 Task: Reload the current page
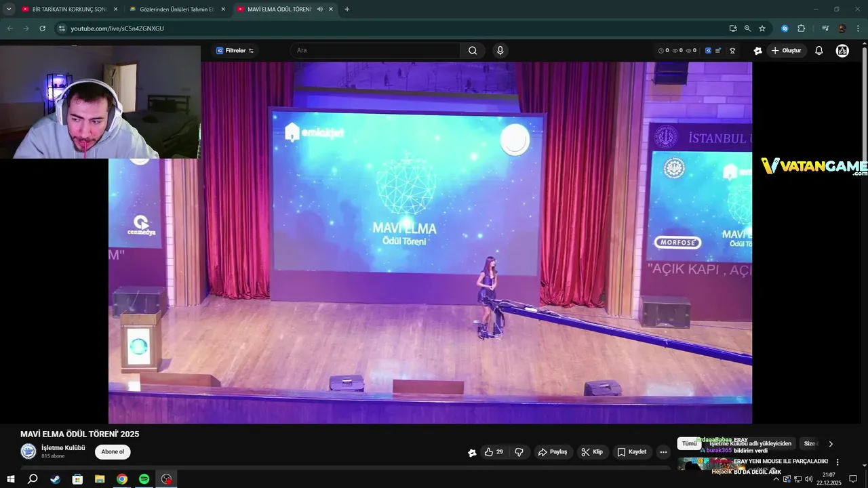[x=42, y=28]
